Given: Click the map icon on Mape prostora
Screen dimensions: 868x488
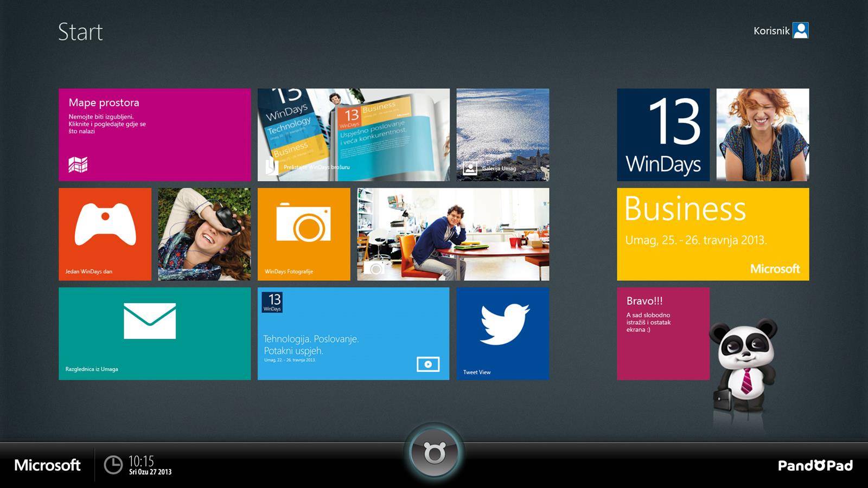Looking at the screenshot, I should pos(78,164).
